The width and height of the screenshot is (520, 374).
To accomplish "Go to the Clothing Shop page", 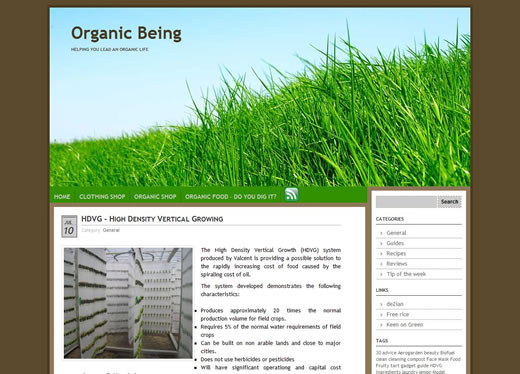I will [102, 197].
